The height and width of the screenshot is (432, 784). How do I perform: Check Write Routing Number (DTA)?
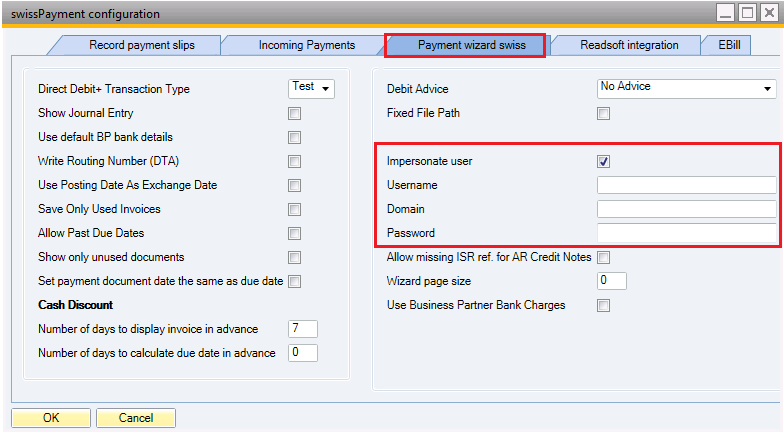(x=294, y=162)
